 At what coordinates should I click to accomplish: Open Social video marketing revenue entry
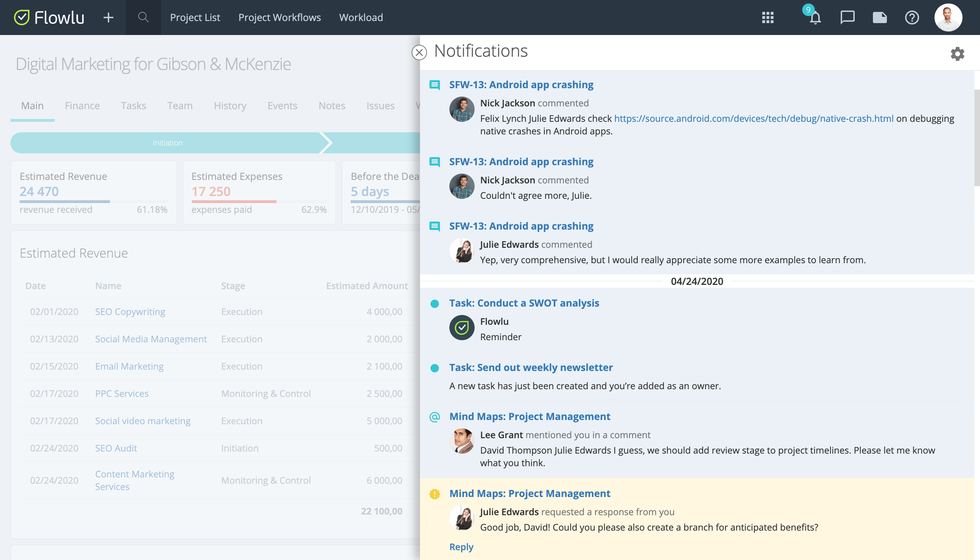[143, 421]
